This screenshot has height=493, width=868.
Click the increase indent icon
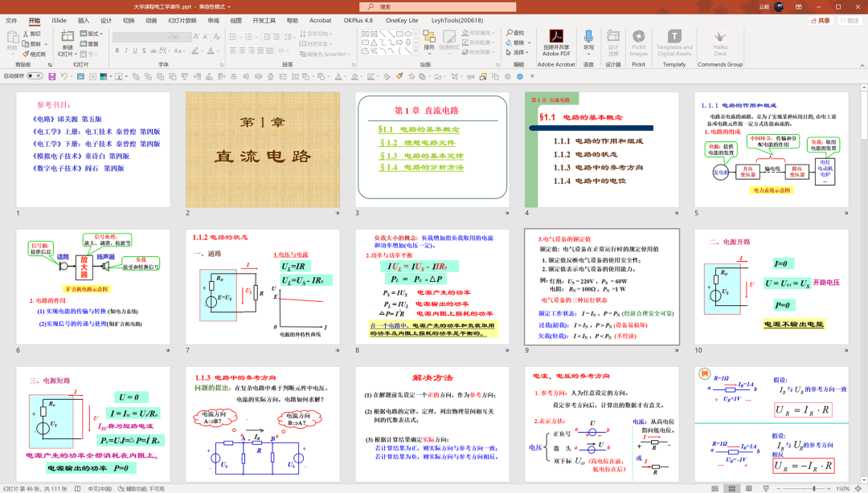[x=276, y=36]
